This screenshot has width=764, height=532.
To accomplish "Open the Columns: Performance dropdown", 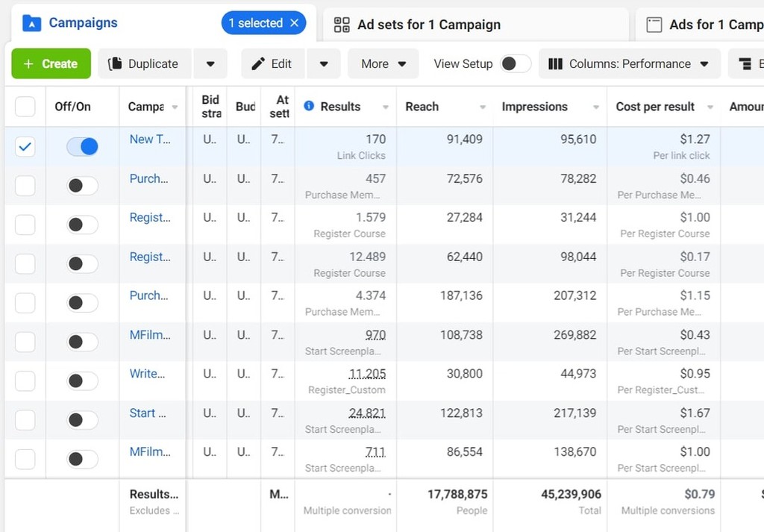I will point(629,64).
